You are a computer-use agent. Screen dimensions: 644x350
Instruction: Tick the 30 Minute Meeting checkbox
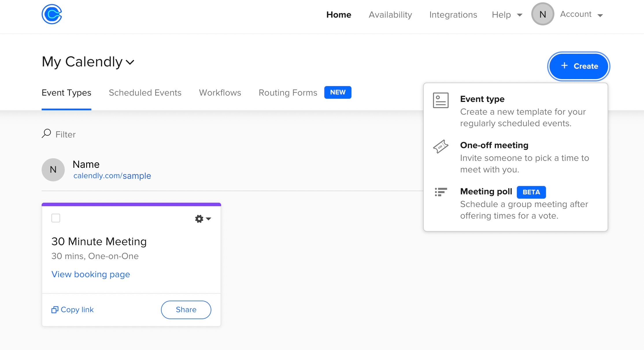click(x=56, y=218)
